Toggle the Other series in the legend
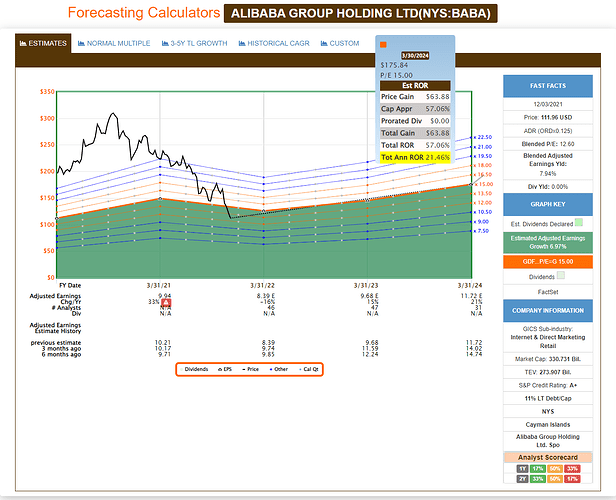Screen dimensions: 616x500 pyautogui.click(x=279, y=369)
